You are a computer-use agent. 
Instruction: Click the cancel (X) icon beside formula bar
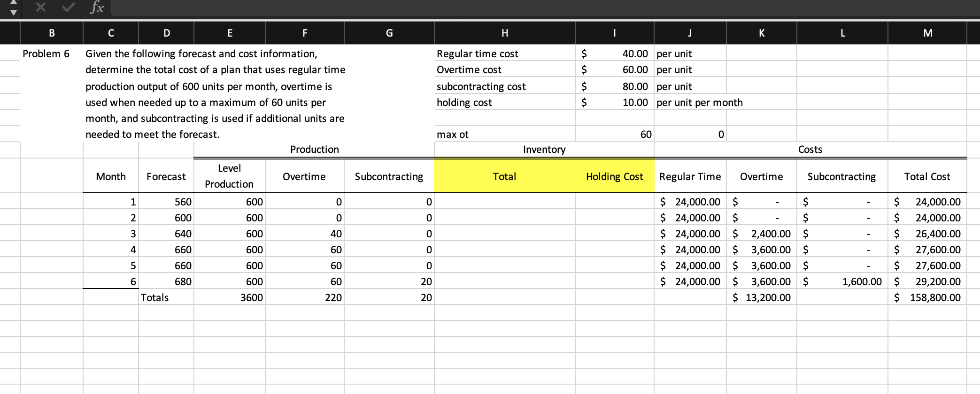click(x=40, y=8)
